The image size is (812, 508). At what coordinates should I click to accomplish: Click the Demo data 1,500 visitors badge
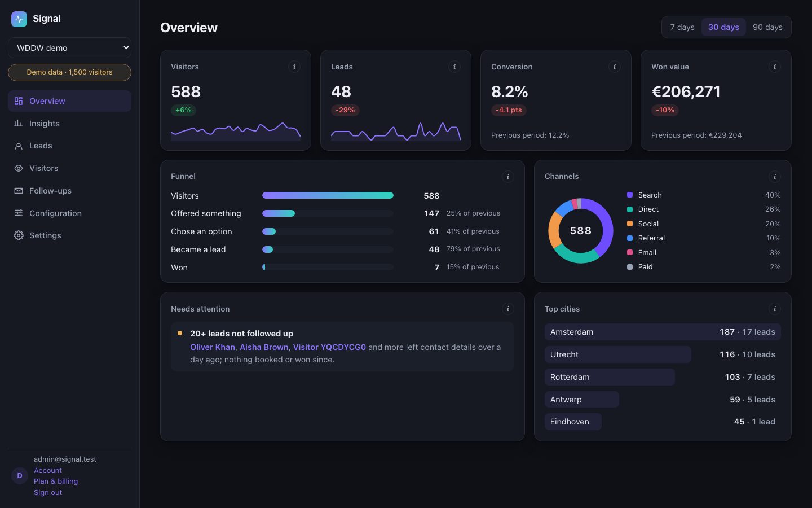pos(69,72)
